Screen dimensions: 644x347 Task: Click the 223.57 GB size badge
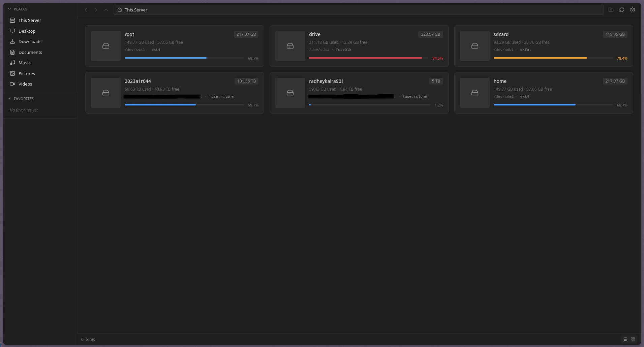point(430,34)
